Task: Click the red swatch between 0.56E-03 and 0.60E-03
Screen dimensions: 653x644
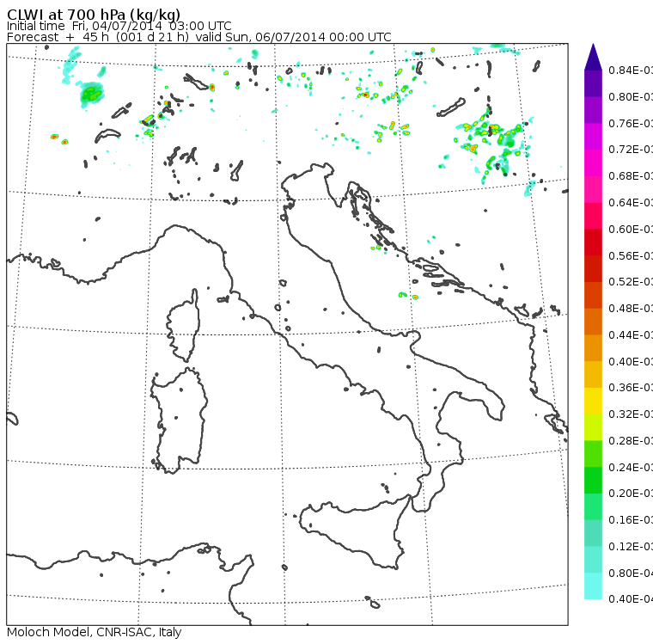Action: pyautogui.click(x=593, y=242)
